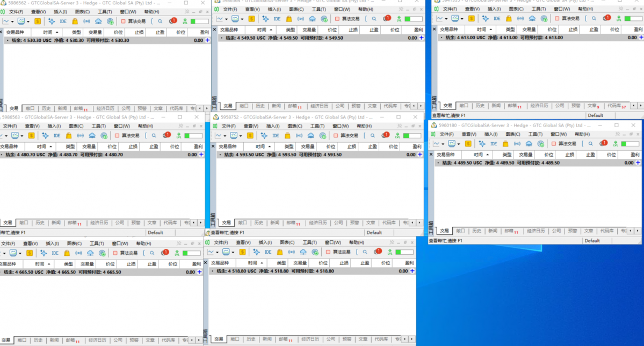Expand line chart type dropdown in window 5958752
The image size is (644, 346).
point(225,136)
